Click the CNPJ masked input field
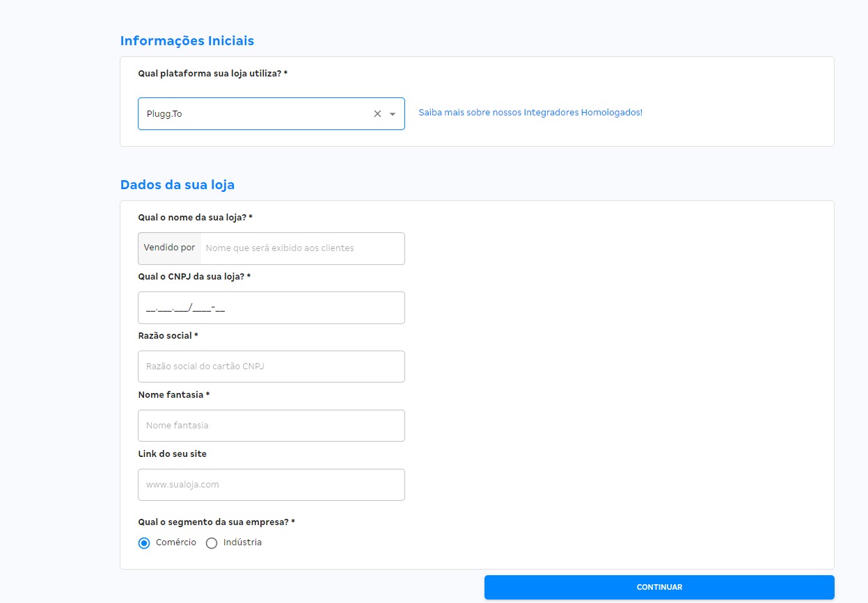Viewport: 868px width, 603px height. click(x=271, y=307)
